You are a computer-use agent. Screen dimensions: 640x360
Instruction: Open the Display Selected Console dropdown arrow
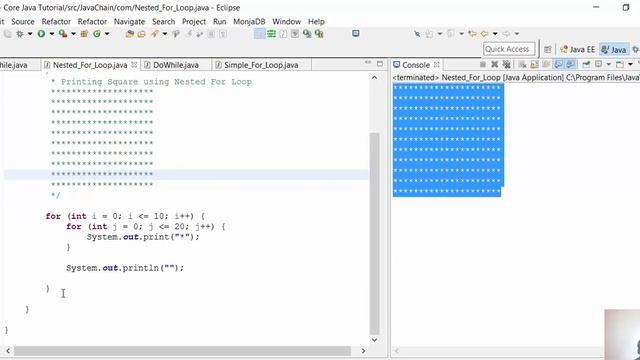pyautogui.click(x=609, y=64)
